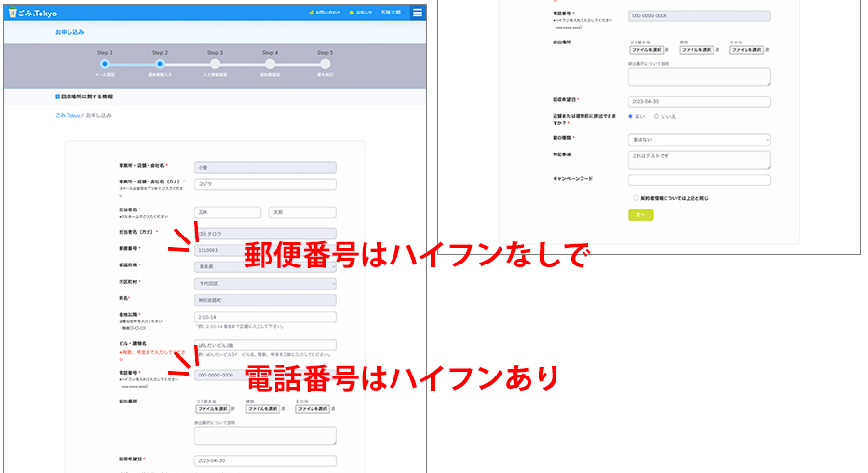Open the 五味太郎 user menu
Screen dimensions: 868x473
(x=391, y=13)
